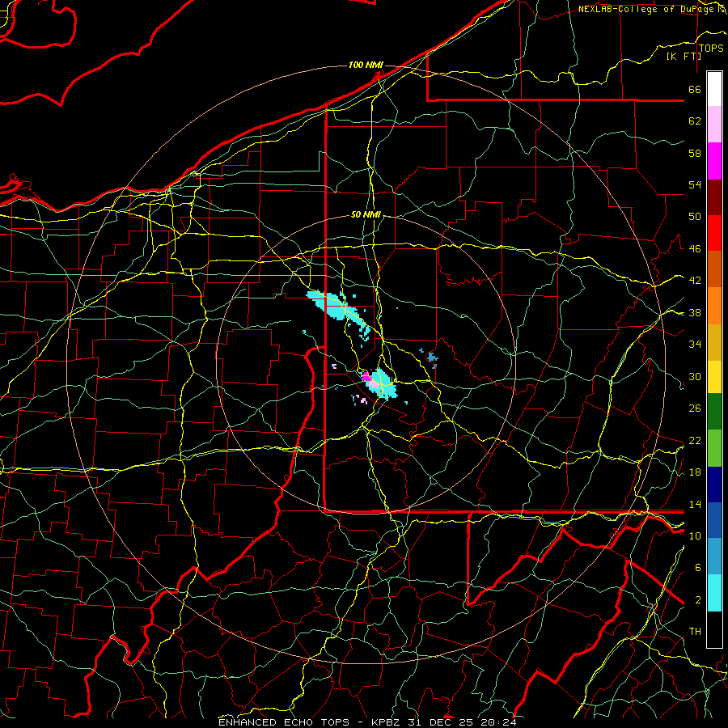
Task: Click the '[K FT]' units label
Action: pos(684,56)
